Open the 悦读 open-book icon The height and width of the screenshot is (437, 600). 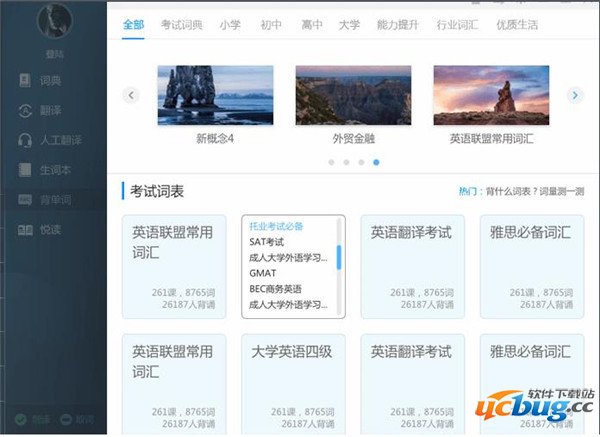(x=25, y=230)
